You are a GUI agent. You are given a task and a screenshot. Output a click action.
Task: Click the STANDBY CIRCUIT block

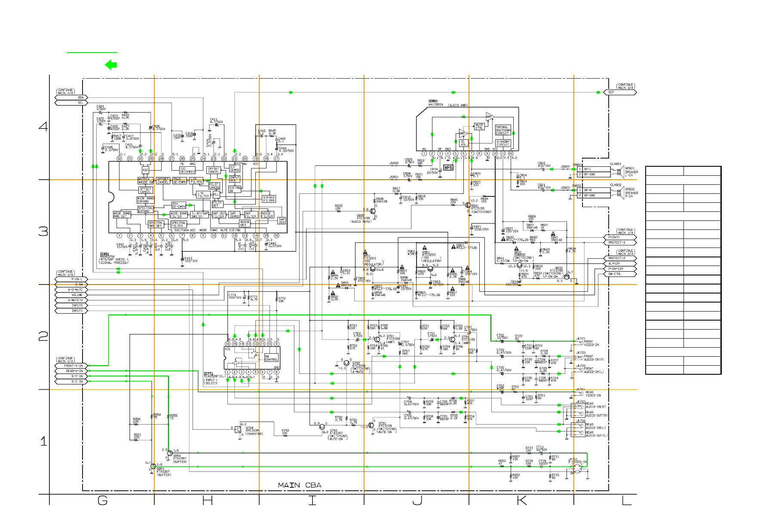tap(503, 143)
